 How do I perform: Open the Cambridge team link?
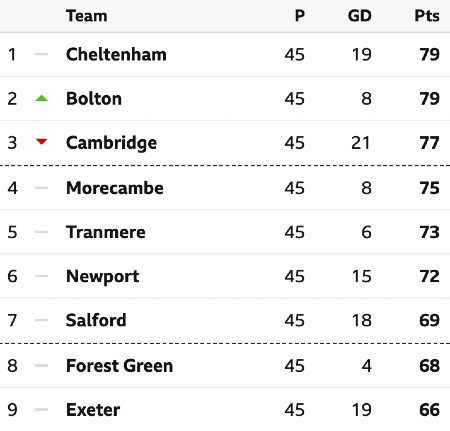(x=112, y=143)
